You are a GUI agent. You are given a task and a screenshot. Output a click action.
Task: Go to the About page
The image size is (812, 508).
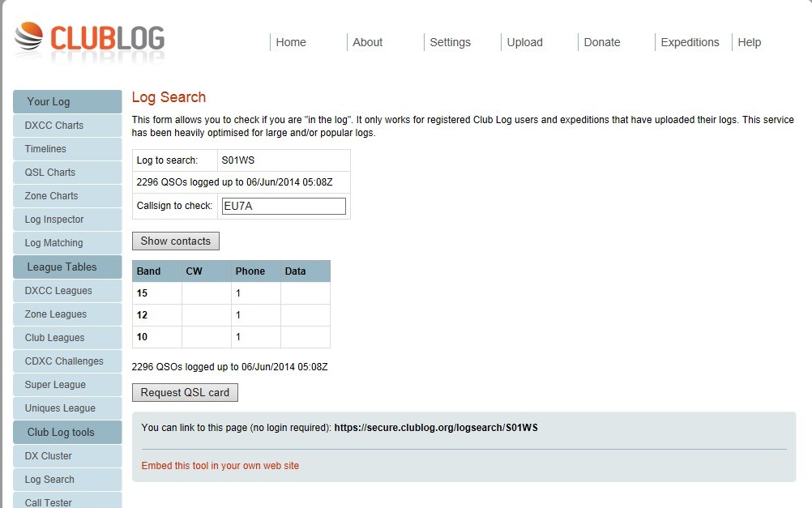(367, 42)
